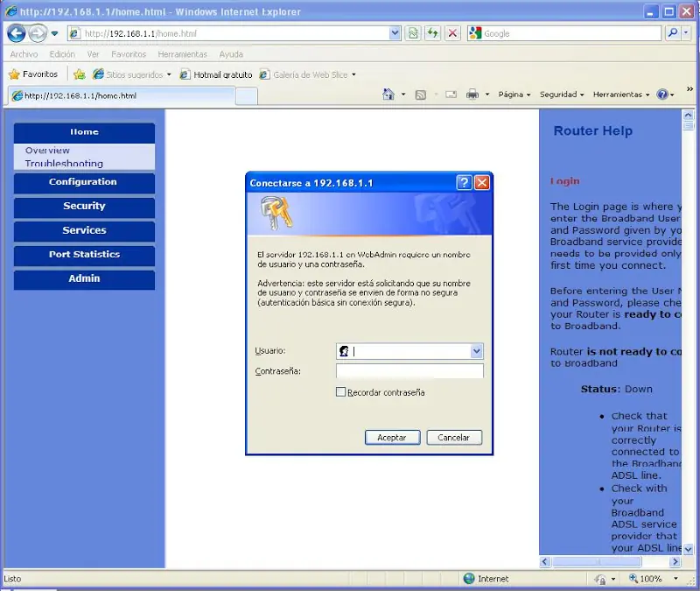Click the Favoritos star button
Screen dimensions: 700x591
[33, 74]
